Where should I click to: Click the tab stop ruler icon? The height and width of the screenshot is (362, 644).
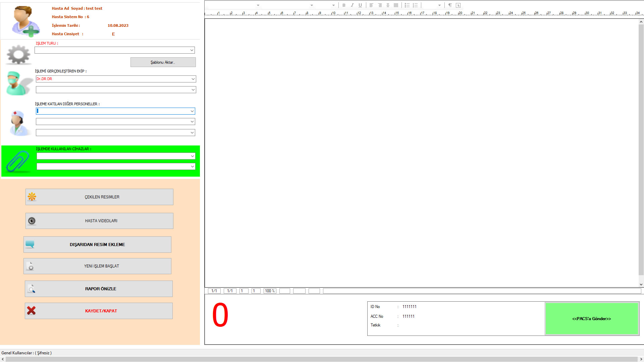(x=458, y=5)
